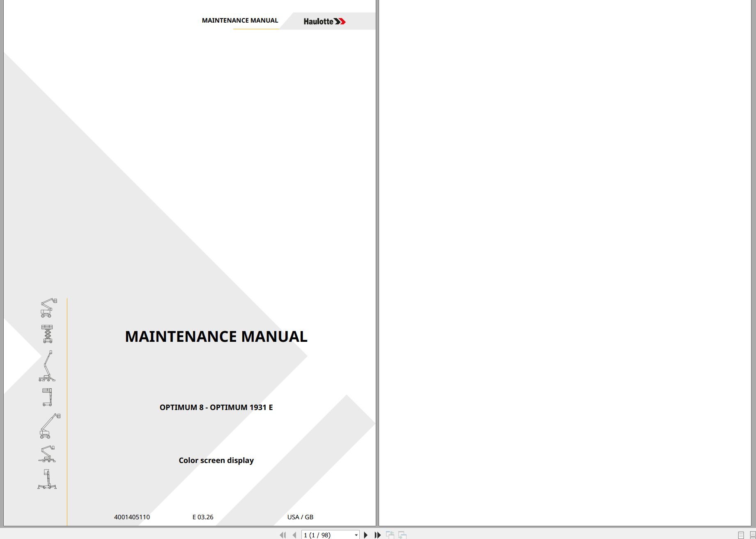This screenshot has height=539, width=756.
Task: Click the go to next view icon
Action: 402,535
